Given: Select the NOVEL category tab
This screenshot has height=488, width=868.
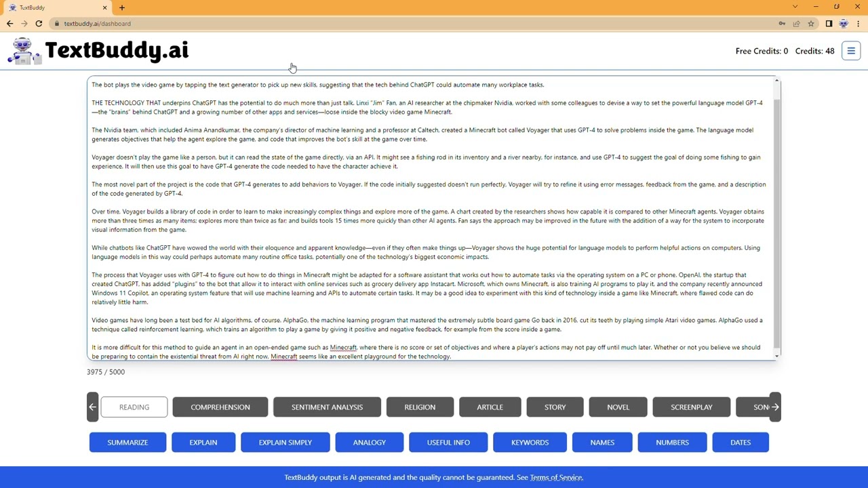Looking at the screenshot, I should click(x=618, y=407).
